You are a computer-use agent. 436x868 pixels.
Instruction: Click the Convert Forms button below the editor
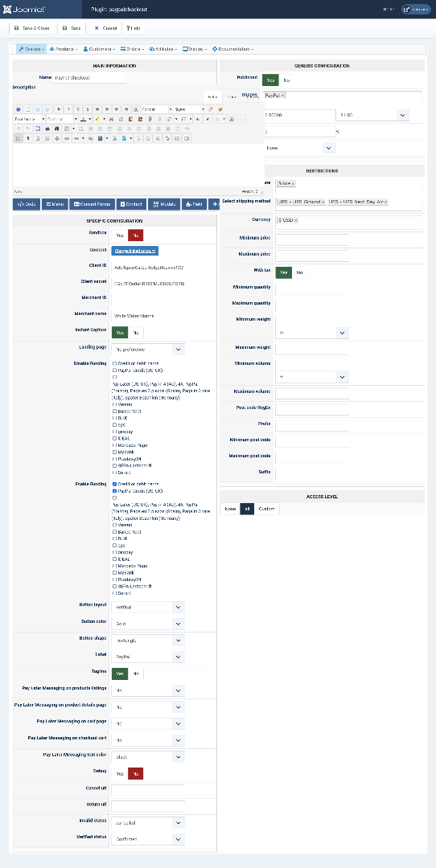[92, 204]
